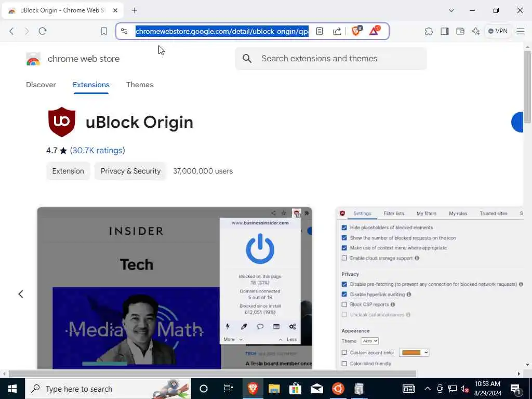532x399 pixels.
Task: Open the Business Insider popup screenshot
Action: tap(175, 288)
